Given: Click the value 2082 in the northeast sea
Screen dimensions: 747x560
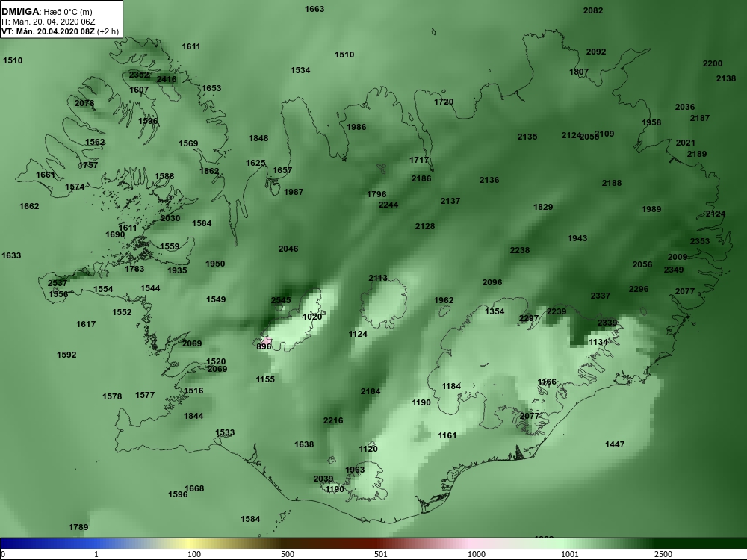Looking at the screenshot, I should pyautogui.click(x=593, y=10).
